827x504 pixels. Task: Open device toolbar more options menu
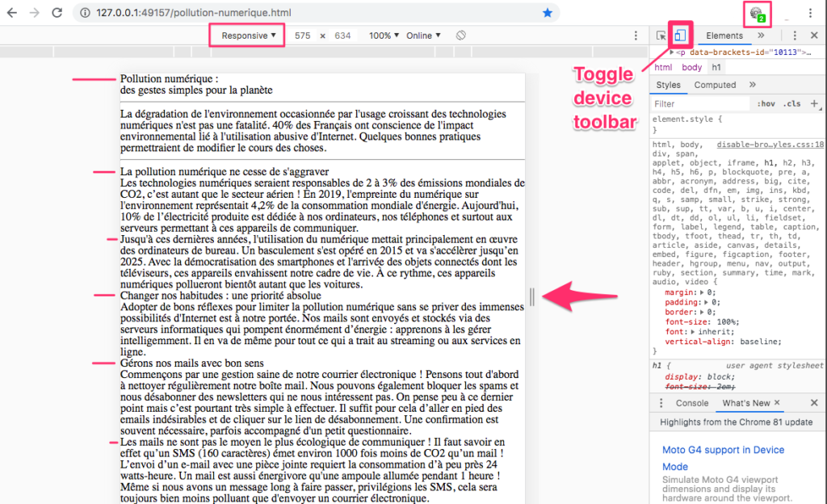tap(636, 36)
